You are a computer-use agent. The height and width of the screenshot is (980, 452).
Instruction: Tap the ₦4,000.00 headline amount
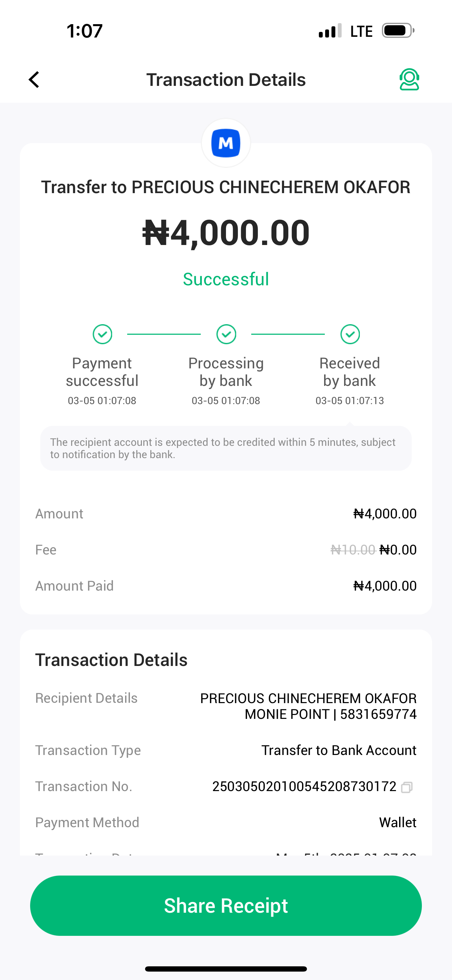(x=226, y=232)
